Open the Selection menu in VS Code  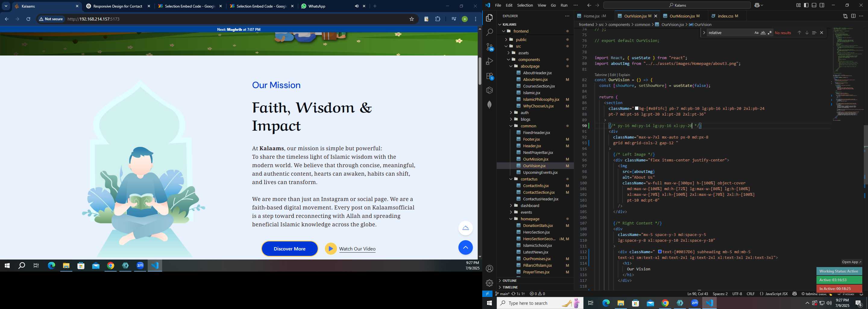525,5
